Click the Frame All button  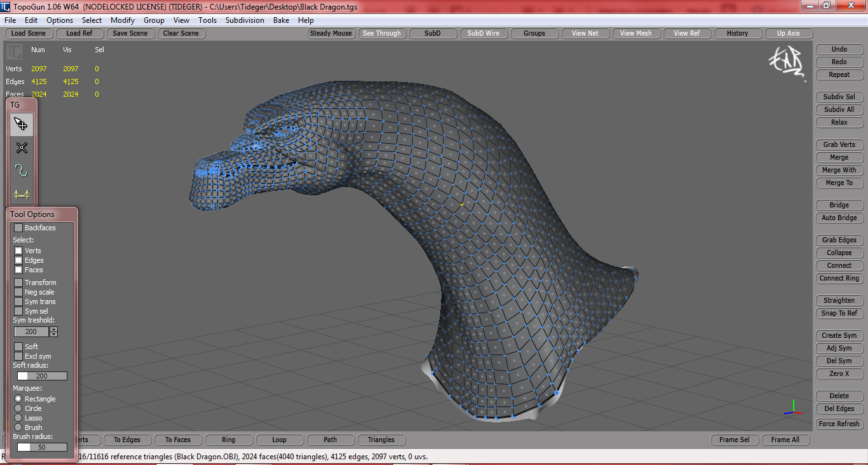tap(785, 440)
